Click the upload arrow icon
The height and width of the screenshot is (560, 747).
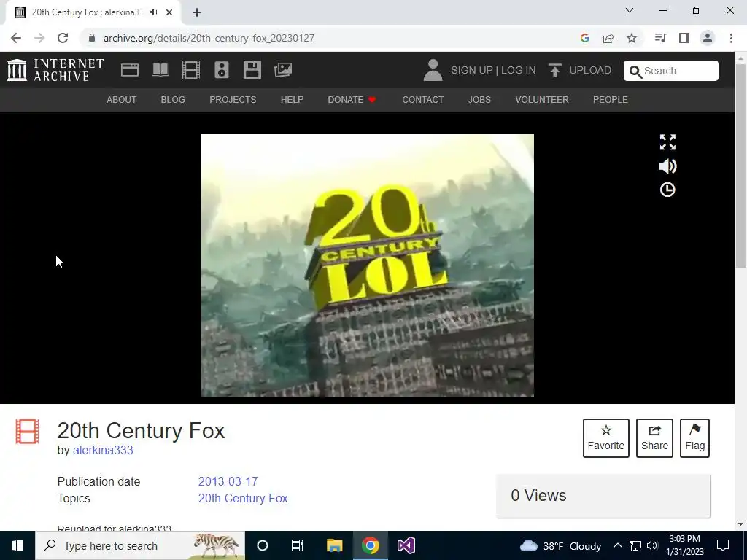(x=554, y=71)
